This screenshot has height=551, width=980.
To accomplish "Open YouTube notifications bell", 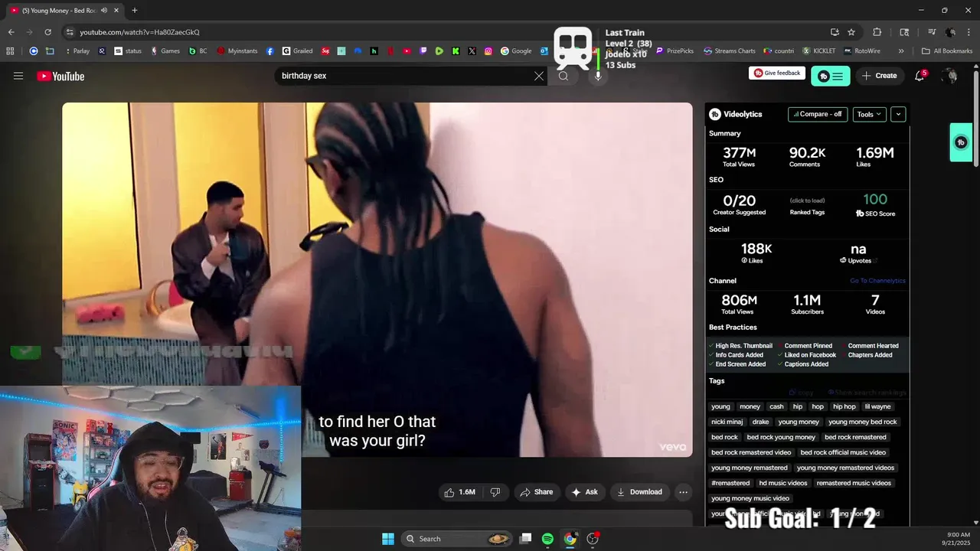I will click(x=920, y=76).
